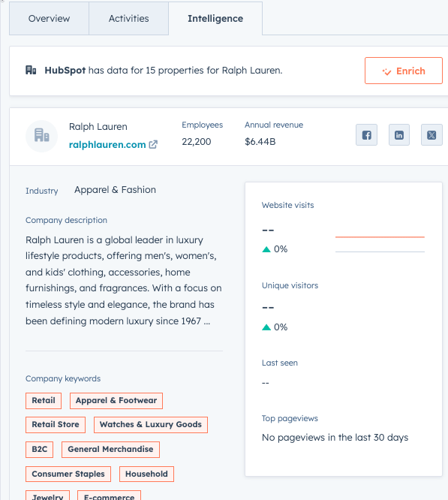This screenshot has height=500, width=448.
Task: Click the green up-triangle under Website visits
Action: pos(266,249)
